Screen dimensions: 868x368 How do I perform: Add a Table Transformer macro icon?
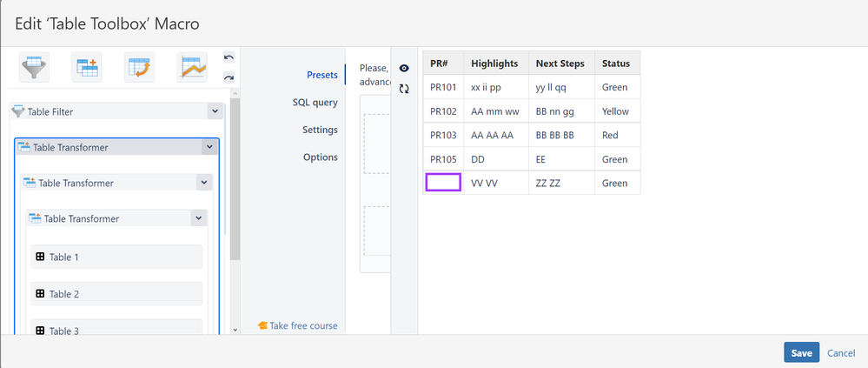click(x=87, y=67)
